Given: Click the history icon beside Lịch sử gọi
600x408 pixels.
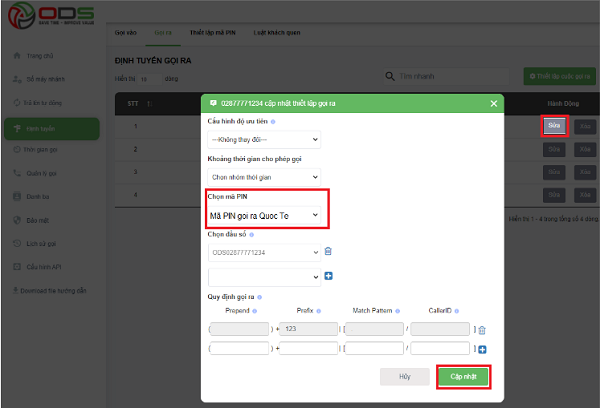Looking at the screenshot, I should point(17,243).
